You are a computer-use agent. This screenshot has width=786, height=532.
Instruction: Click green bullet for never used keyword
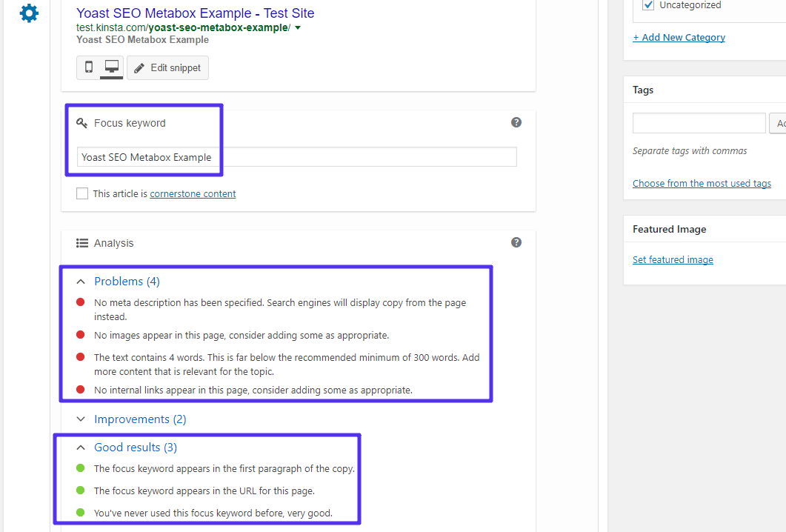coord(80,512)
